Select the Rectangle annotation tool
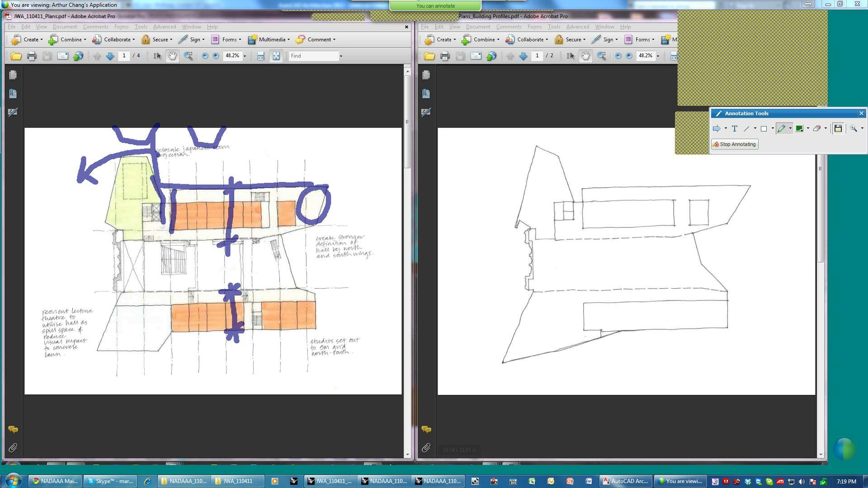 [764, 129]
